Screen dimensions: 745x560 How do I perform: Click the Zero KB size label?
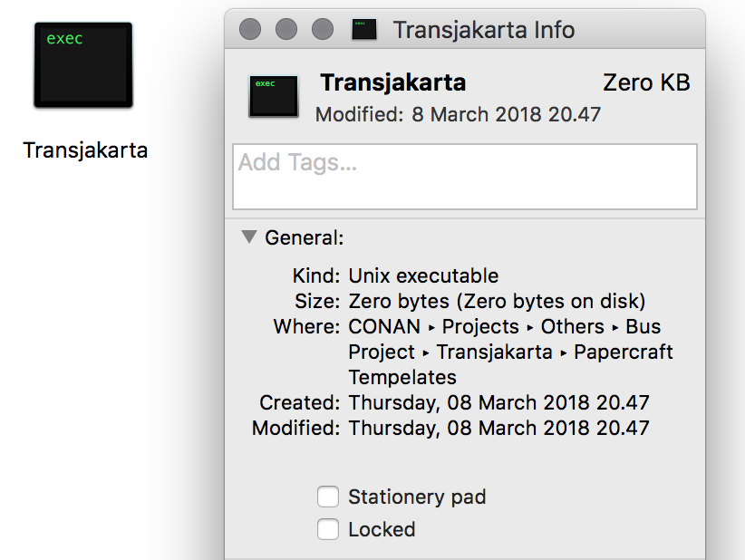coord(646,82)
